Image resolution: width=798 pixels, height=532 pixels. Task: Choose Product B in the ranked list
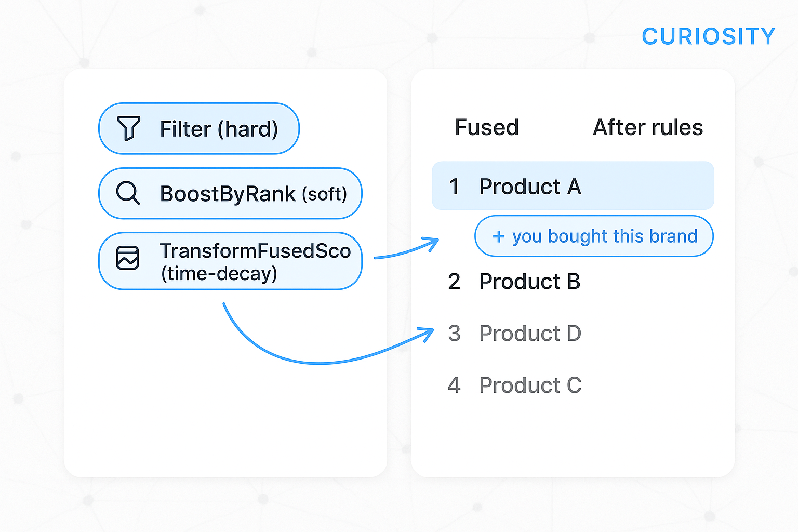click(529, 282)
